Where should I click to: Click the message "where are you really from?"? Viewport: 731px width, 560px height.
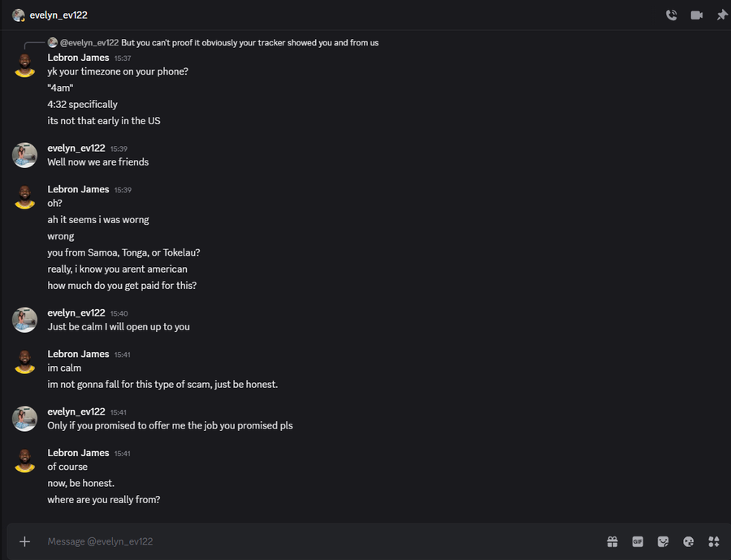104,500
